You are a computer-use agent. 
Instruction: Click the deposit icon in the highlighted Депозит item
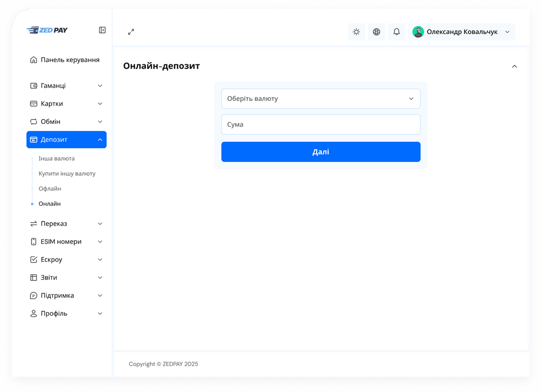(x=34, y=140)
